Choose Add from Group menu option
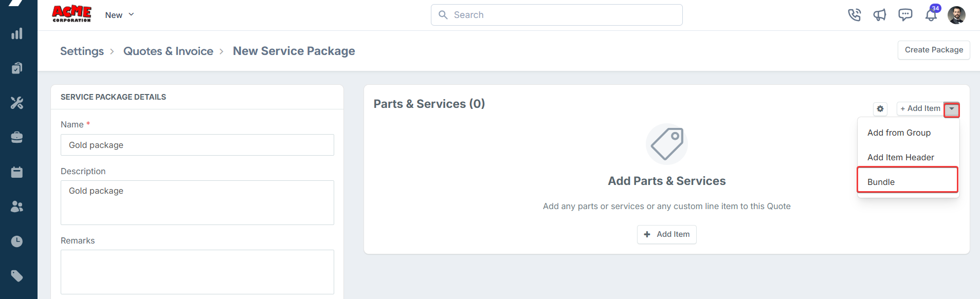 pyautogui.click(x=899, y=133)
